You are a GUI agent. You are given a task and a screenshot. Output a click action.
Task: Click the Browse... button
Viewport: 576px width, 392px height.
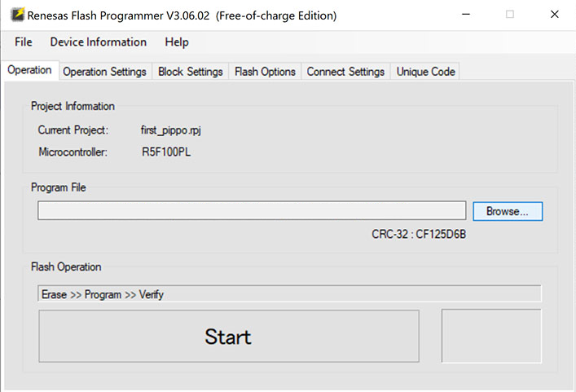[508, 211]
